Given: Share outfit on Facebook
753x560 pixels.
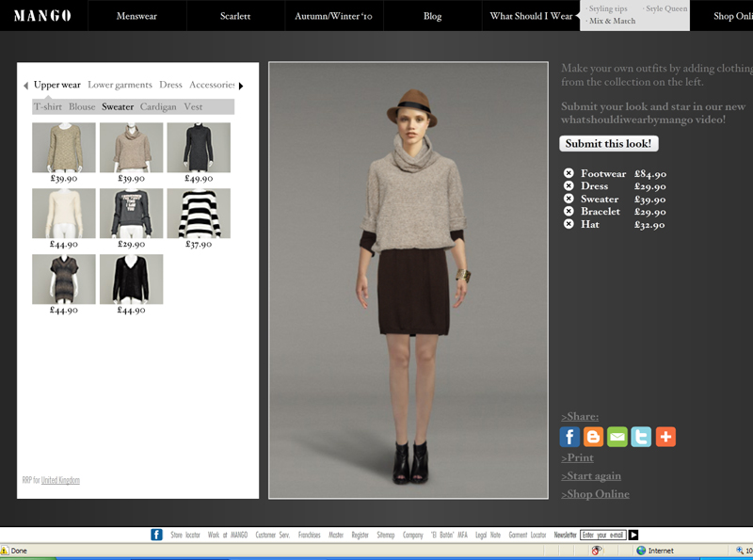Looking at the screenshot, I should pos(569,437).
